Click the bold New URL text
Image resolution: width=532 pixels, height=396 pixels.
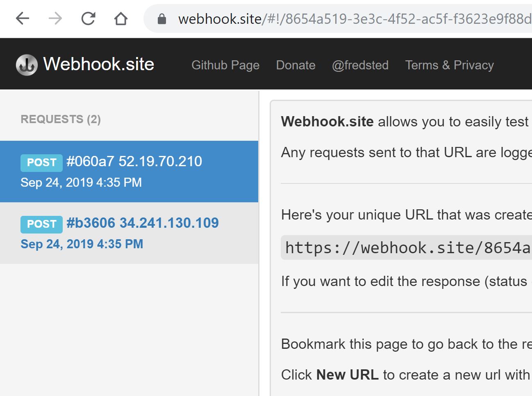point(347,374)
